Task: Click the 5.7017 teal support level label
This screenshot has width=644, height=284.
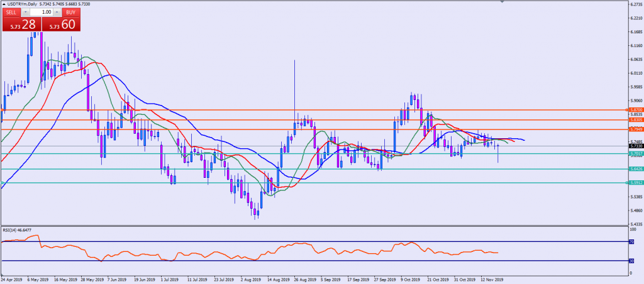Action: (635, 153)
